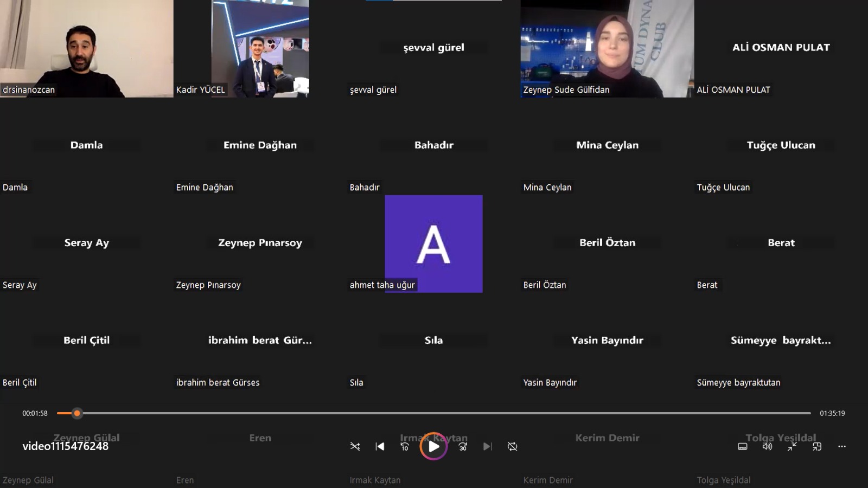Click the elapsed time 00:01:58
This screenshot has width=868, height=488.
coord(35,413)
